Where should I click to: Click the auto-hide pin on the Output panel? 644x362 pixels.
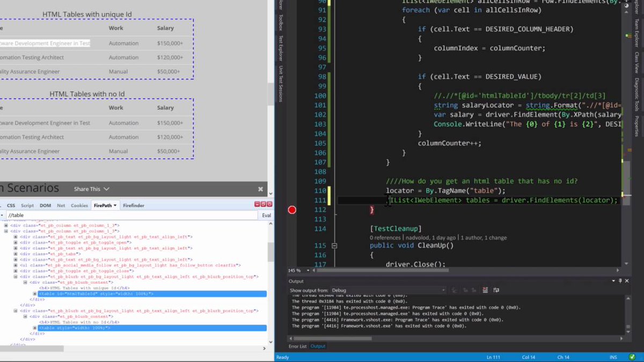point(620,280)
